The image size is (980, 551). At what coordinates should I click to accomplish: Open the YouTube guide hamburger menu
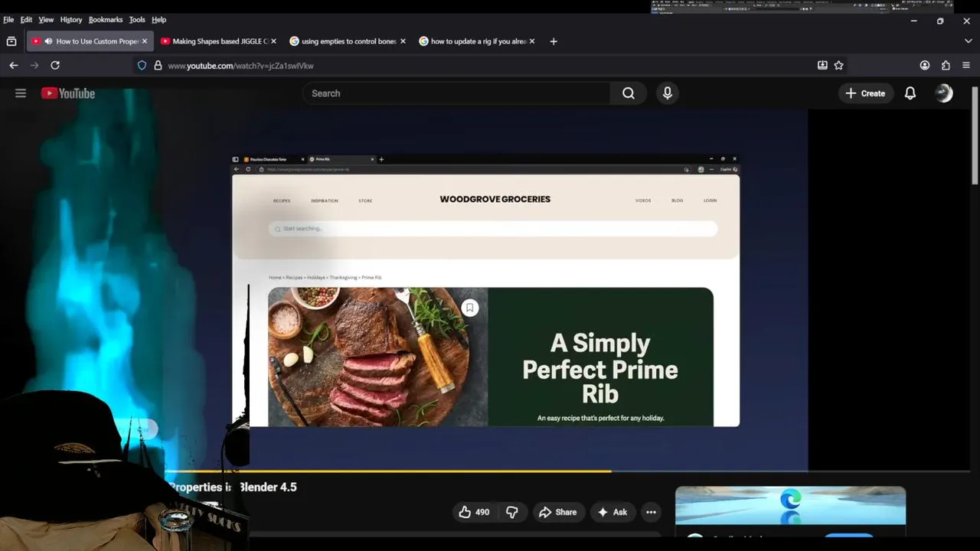tap(21, 93)
